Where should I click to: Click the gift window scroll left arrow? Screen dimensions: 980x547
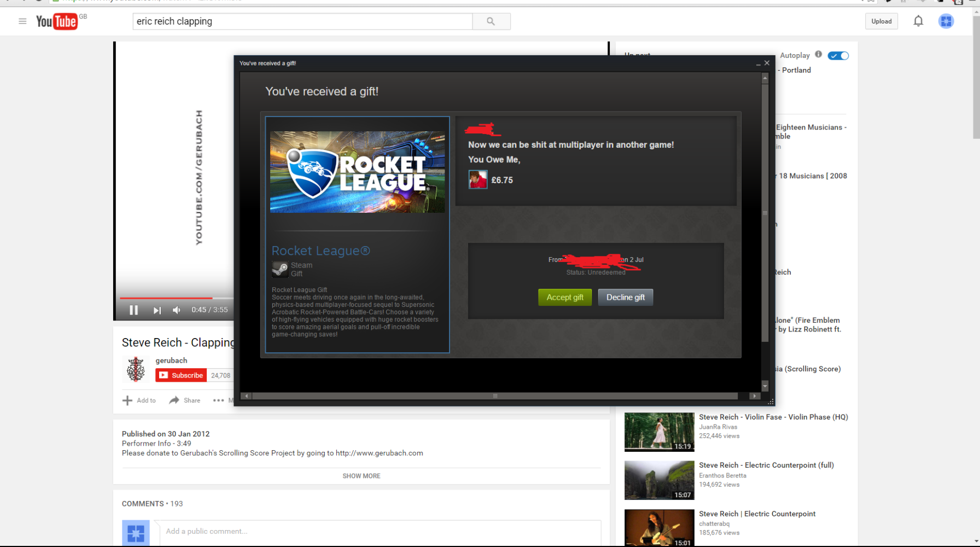246,396
